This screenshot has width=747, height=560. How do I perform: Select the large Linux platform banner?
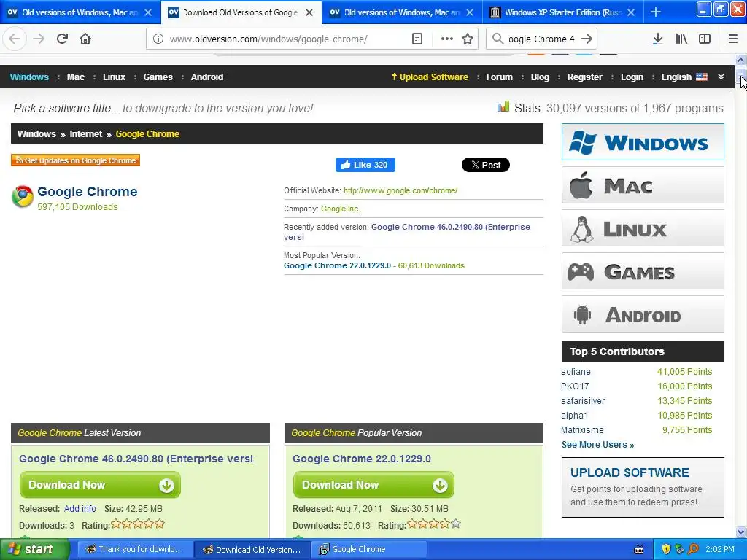643,228
